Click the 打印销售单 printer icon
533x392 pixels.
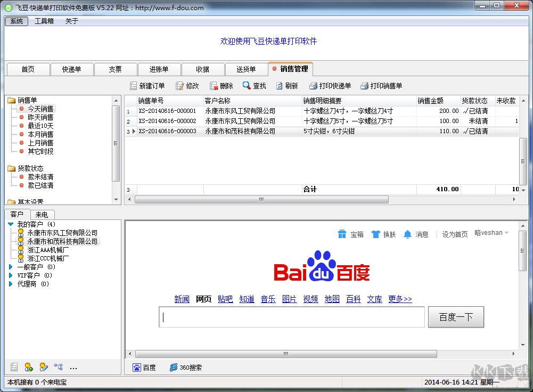[364, 86]
